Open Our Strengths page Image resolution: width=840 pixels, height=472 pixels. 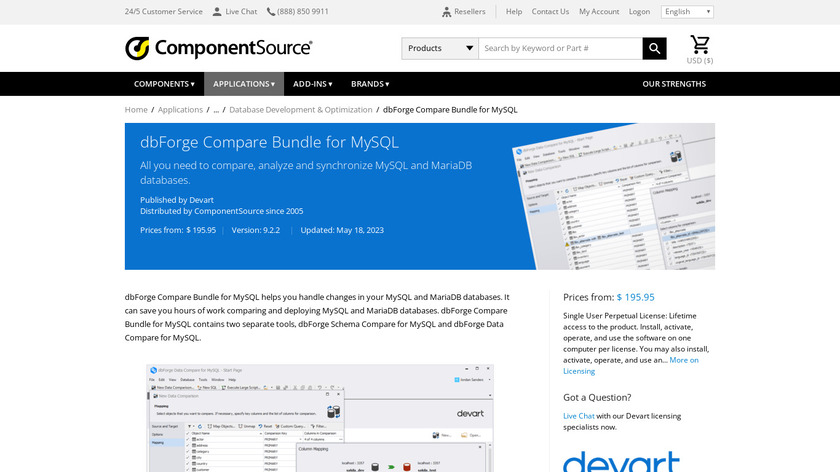click(674, 84)
